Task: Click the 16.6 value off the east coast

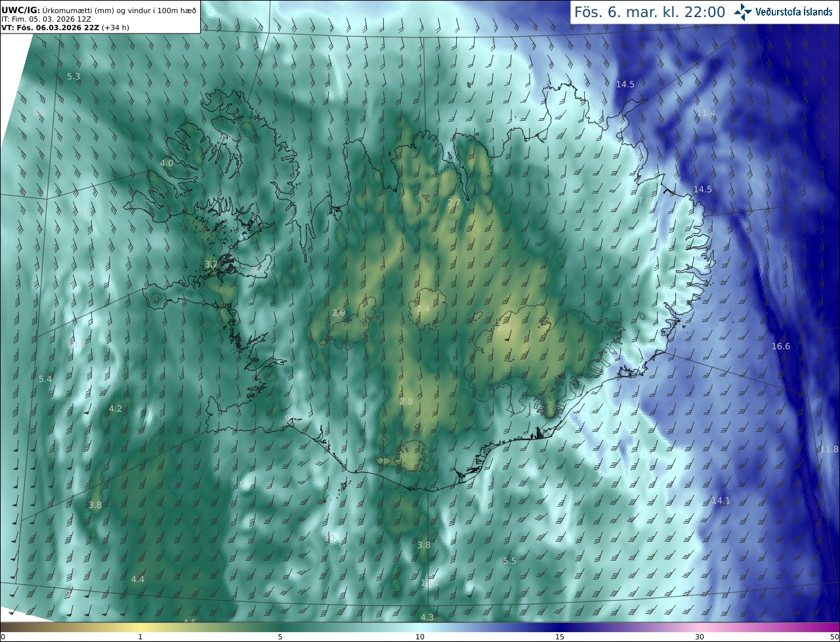Action: 781,347
